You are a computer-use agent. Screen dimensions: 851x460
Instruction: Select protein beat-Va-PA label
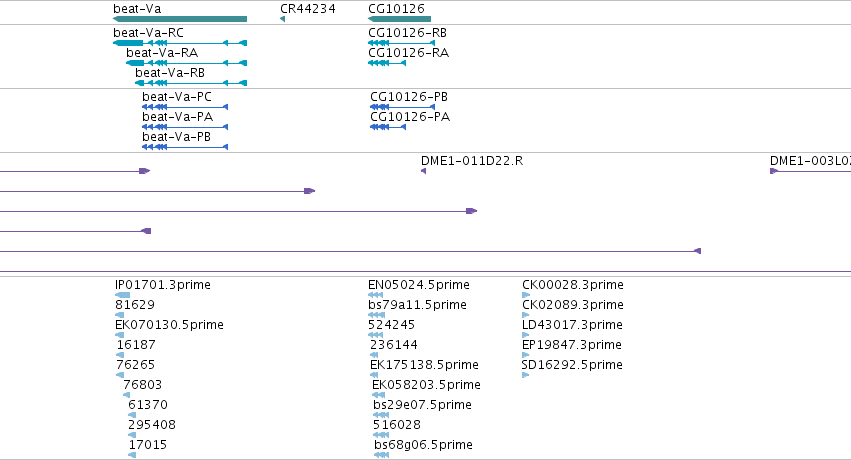click(x=177, y=117)
